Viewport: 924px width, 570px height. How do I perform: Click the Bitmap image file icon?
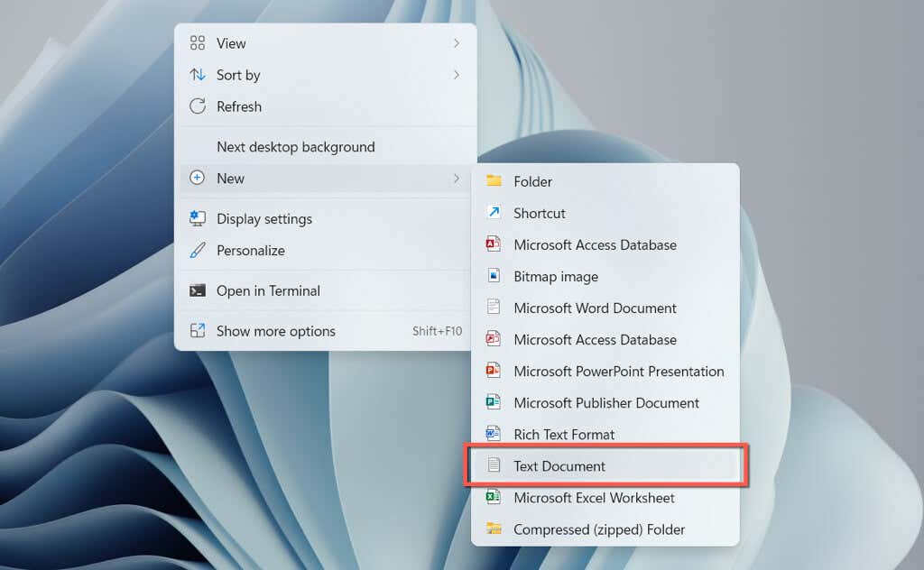pos(494,276)
